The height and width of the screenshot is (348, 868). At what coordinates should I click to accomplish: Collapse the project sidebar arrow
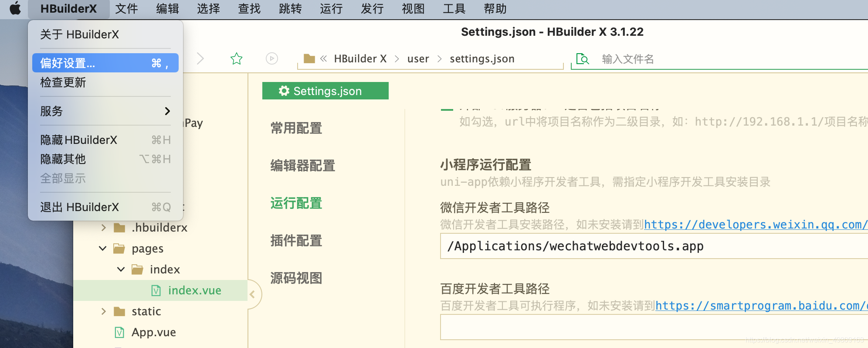click(252, 294)
